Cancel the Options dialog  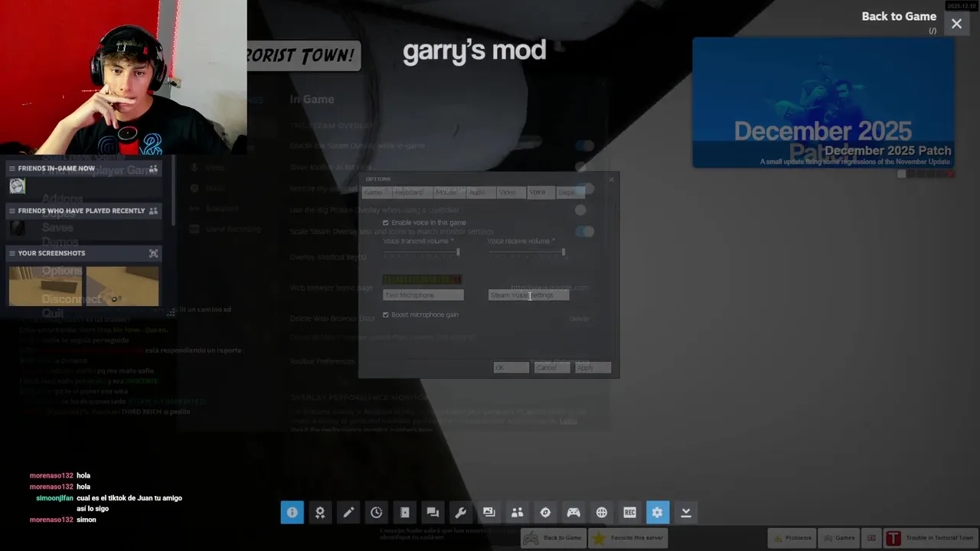[x=552, y=368]
